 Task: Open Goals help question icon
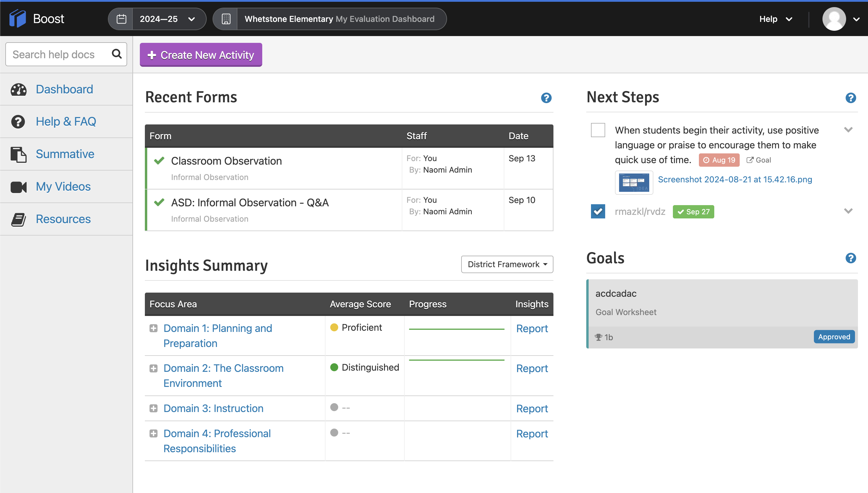pos(850,258)
